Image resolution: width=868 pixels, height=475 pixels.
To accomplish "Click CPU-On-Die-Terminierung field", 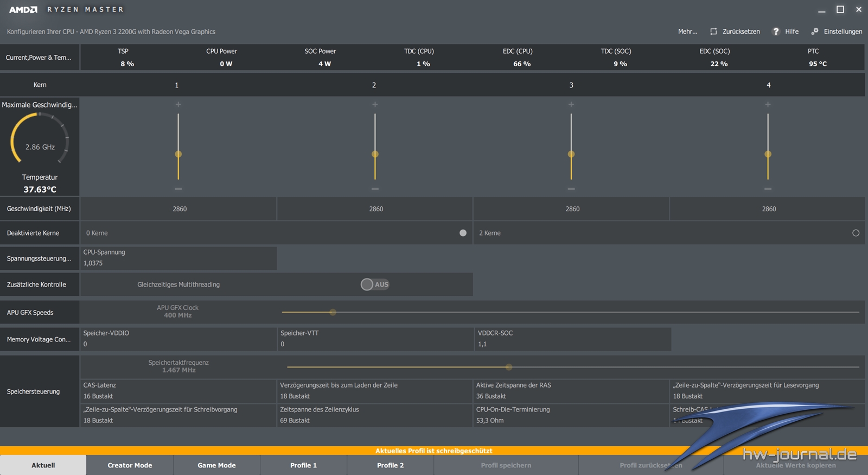I will pyautogui.click(x=571, y=415).
